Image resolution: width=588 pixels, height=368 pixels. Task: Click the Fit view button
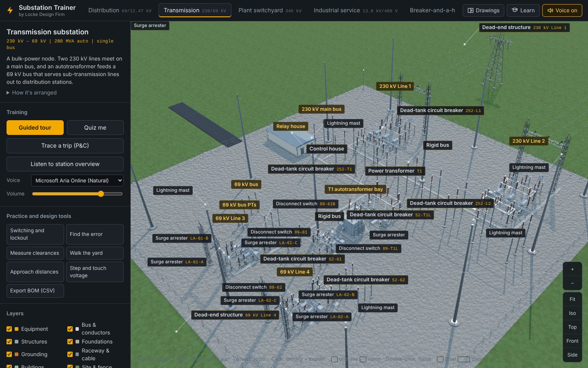[x=572, y=299]
